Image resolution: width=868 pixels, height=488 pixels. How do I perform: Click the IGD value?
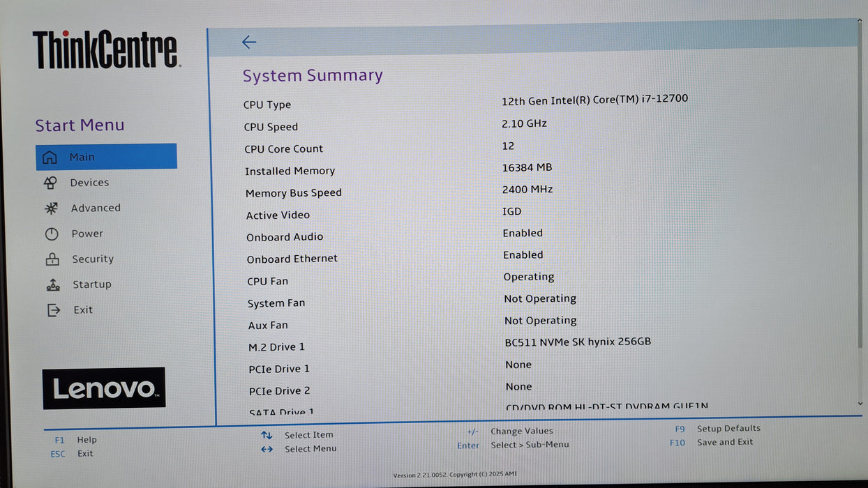(x=511, y=211)
